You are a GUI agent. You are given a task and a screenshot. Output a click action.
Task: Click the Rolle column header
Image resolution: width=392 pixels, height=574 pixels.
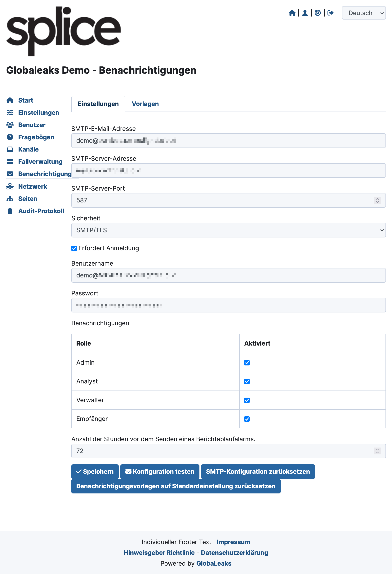155,344
